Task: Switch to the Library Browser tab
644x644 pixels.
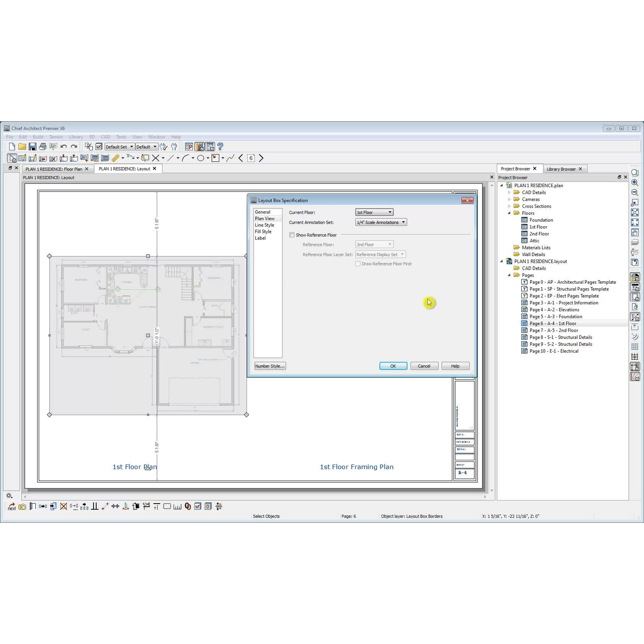Action: tap(560, 169)
